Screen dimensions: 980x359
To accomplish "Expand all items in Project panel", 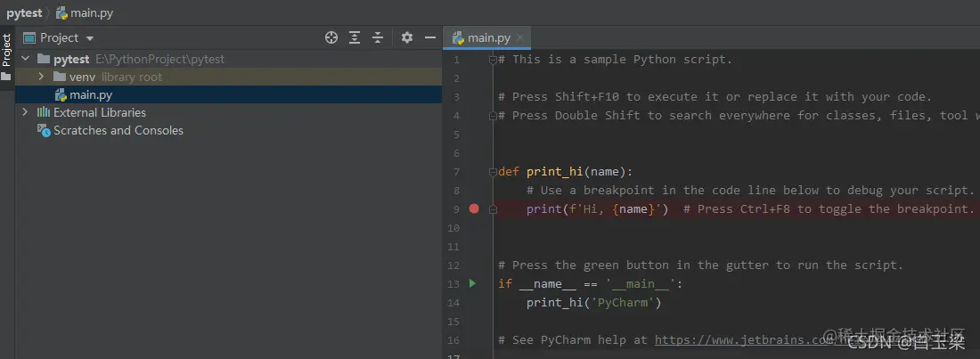I will [x=355, y=37].
